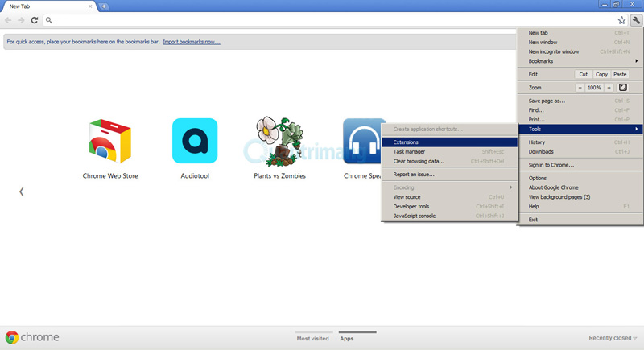This screenshot has width=644, height=350.
Task: Choose View source
Action: (x=449, y=197)
